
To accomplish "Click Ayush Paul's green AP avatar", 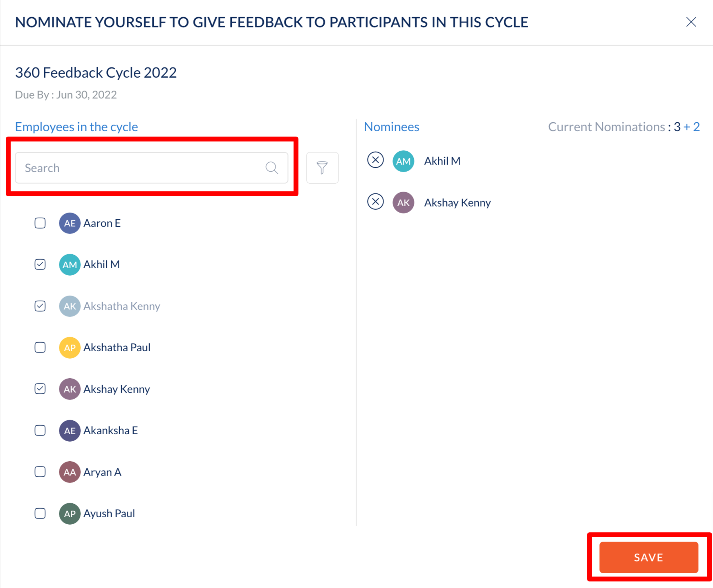I will point(70,514).
